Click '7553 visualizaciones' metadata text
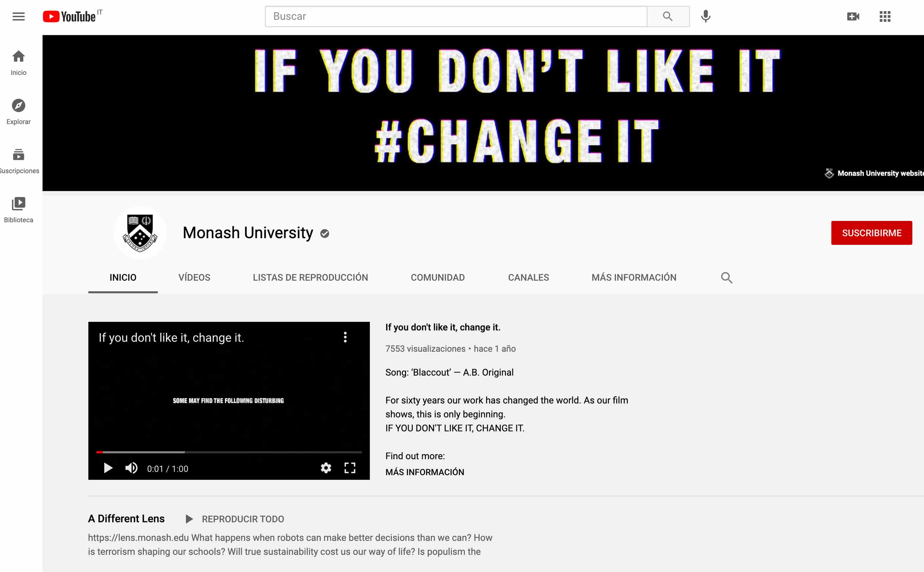Viewport: 924px width, 572px height. pos(425,348)
